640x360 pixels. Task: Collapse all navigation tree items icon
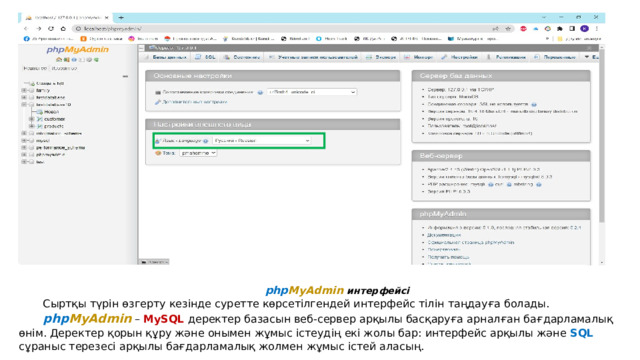(125, 76)
